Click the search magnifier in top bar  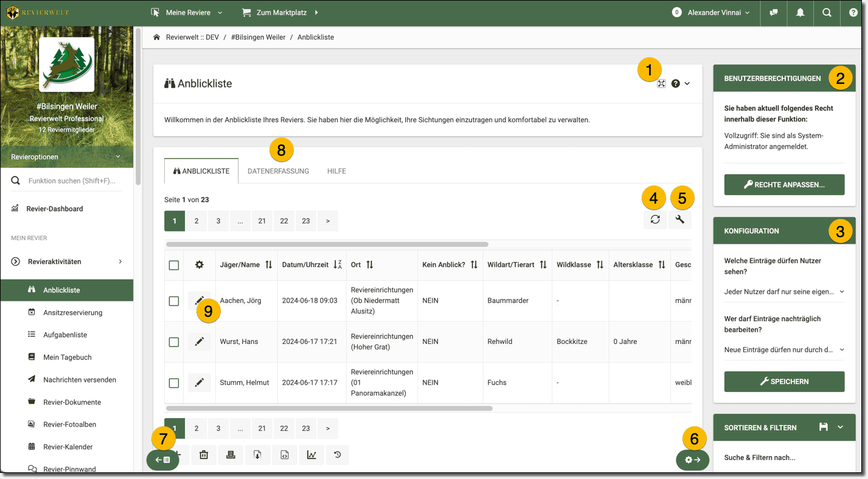(827, 13)
